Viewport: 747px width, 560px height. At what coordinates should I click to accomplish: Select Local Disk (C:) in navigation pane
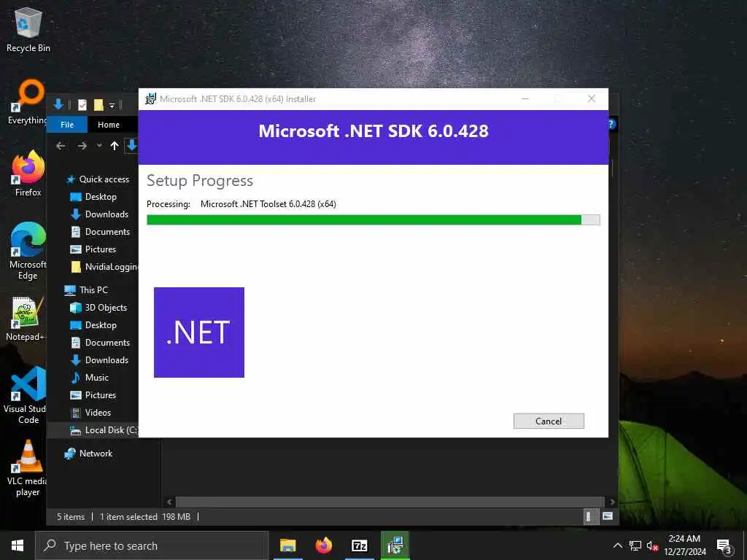104,430
